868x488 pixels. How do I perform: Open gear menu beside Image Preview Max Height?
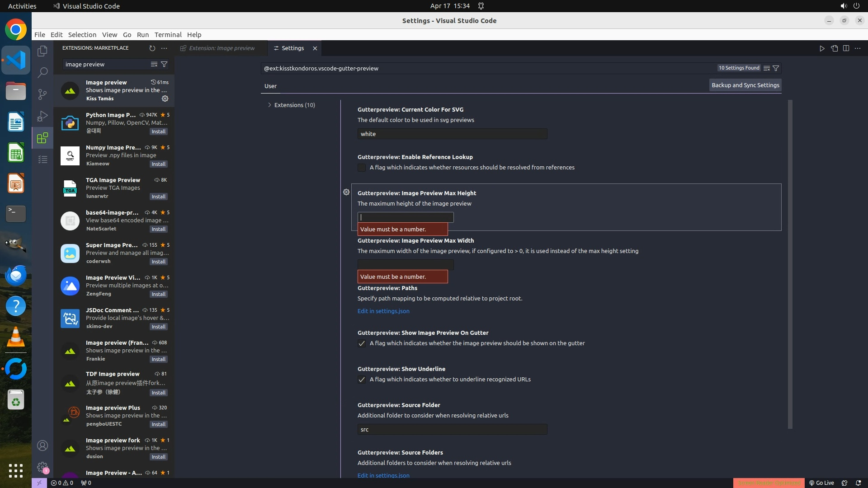click(346, 192)
